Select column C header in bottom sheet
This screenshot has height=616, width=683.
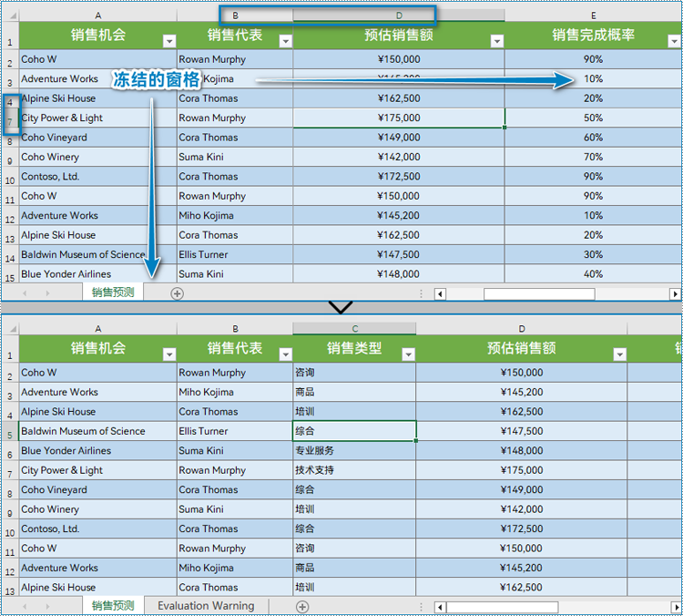(x=354, y=329)
